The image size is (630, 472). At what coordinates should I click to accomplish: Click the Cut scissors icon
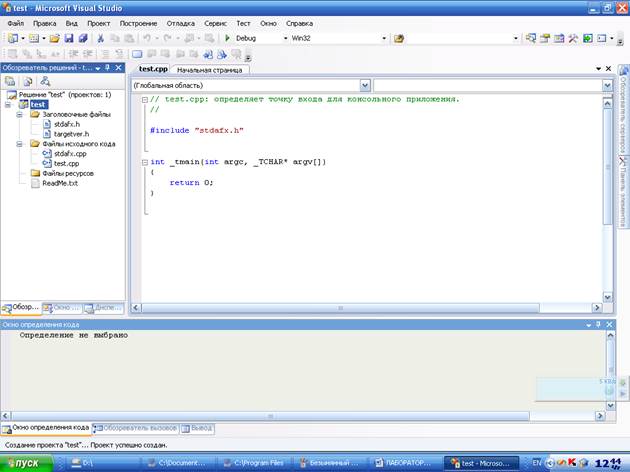pos(101,38)
